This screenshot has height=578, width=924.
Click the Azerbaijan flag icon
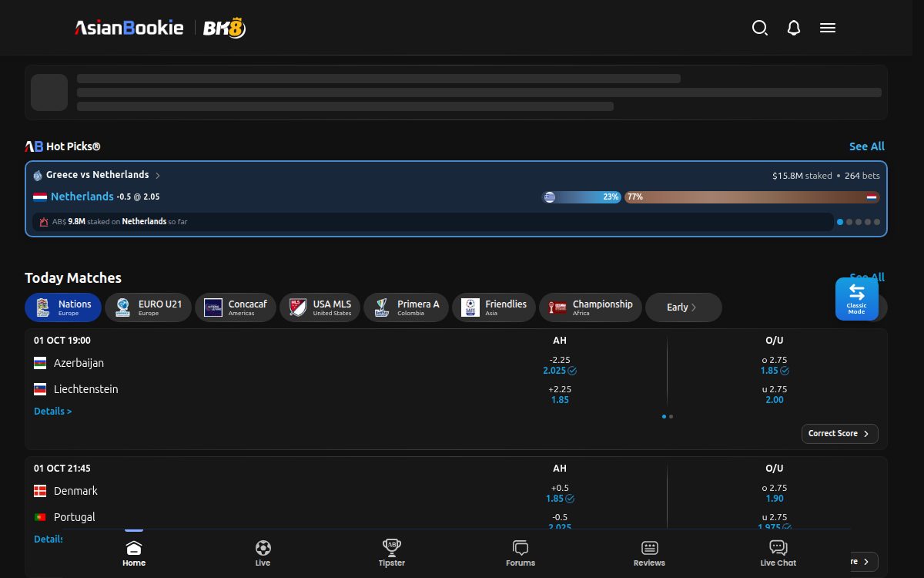40,363
